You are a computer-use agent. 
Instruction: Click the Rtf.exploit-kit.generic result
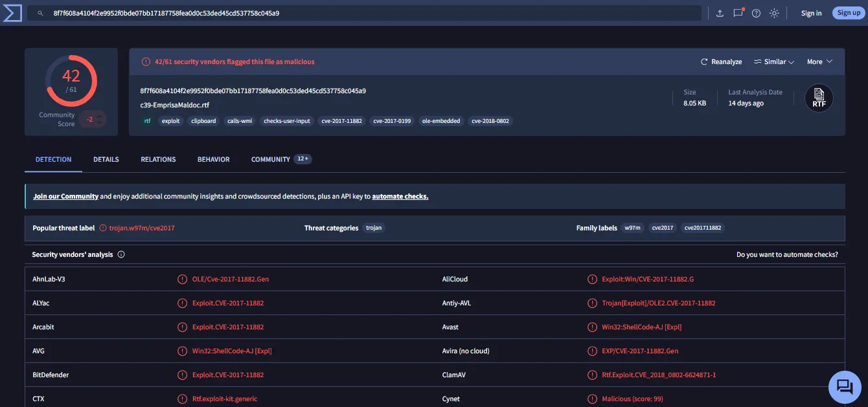225,399
